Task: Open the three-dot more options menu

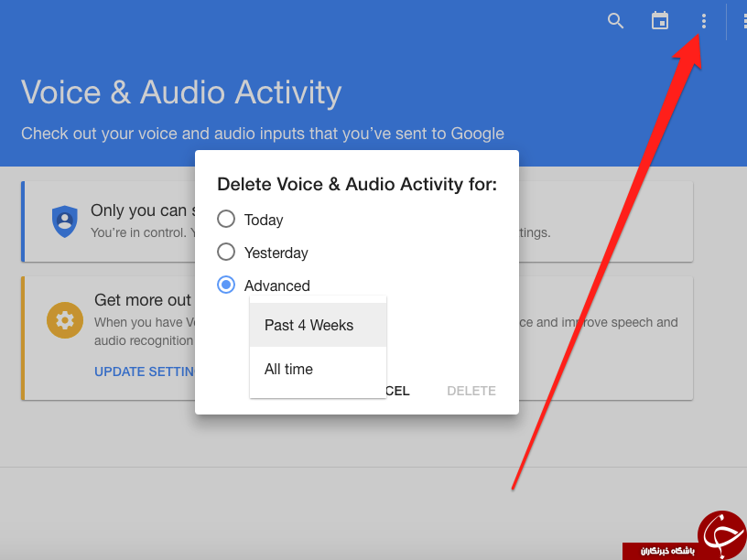Action: 704,21
